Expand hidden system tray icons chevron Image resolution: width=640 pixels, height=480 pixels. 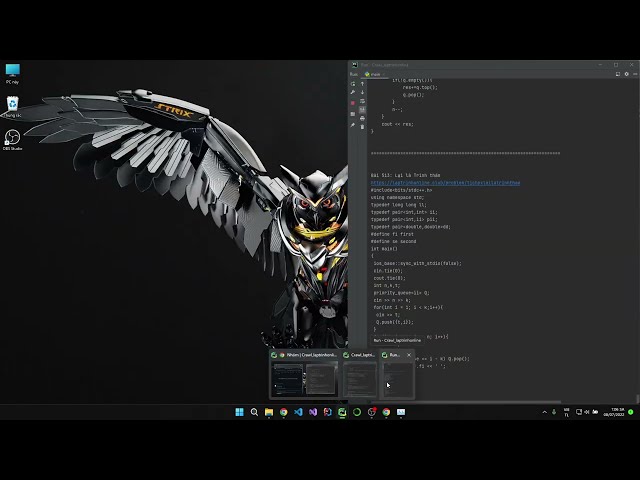(x=544, y=412)
